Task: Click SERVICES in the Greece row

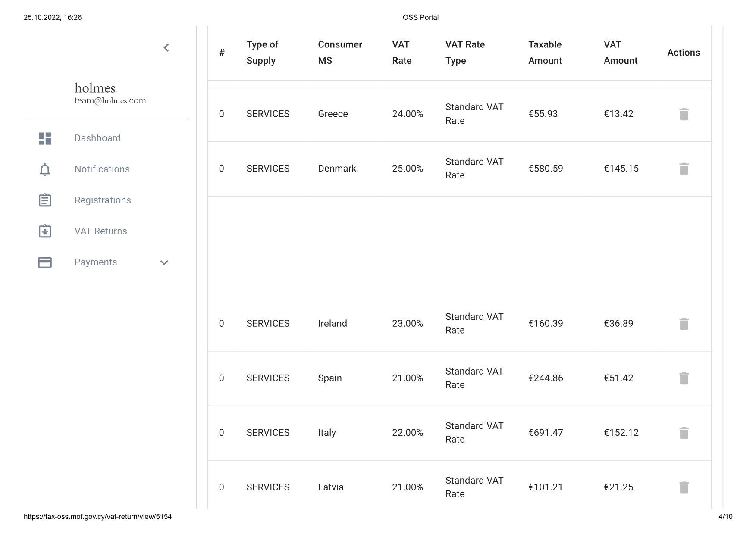Action: click(268, 114)
